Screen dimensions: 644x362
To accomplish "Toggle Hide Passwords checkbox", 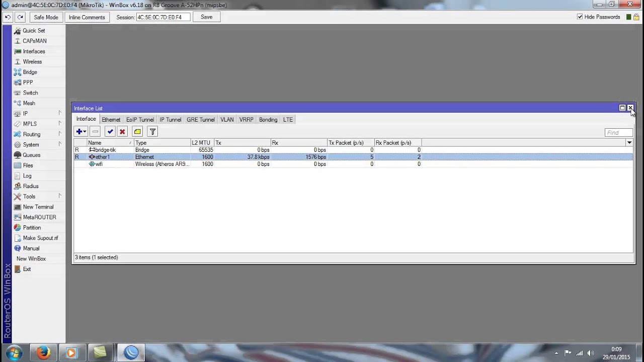I will point(580,17).
